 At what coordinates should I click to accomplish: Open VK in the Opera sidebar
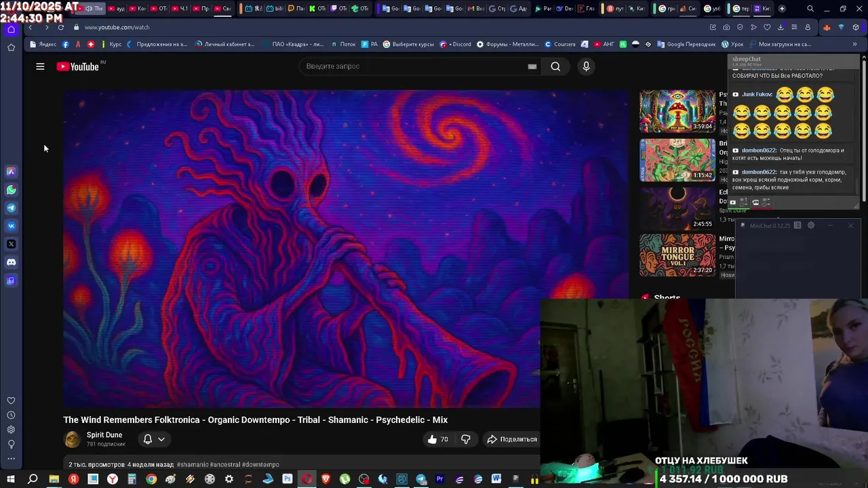point(11,226)
